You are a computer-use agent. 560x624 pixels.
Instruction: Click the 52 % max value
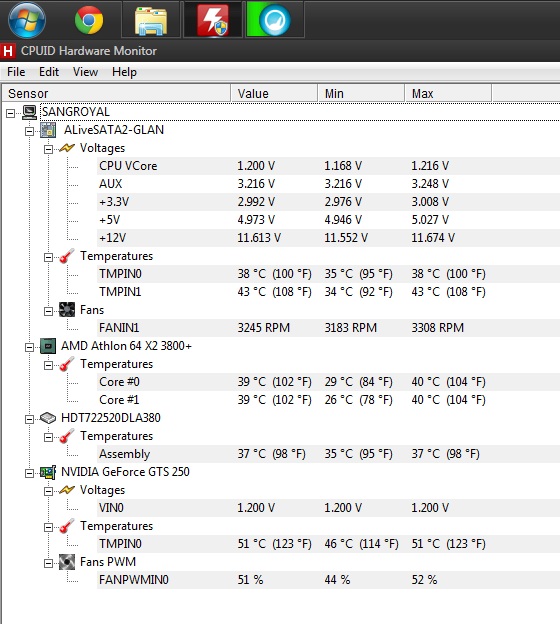(424, 580)
